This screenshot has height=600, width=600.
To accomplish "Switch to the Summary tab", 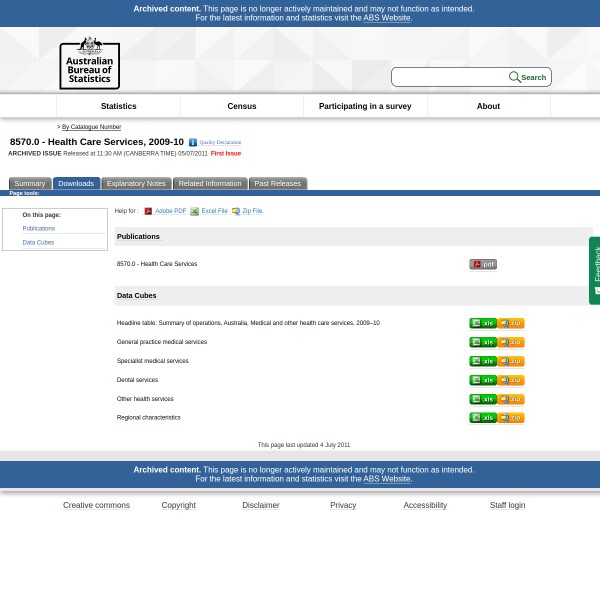I will pos(29,184).
